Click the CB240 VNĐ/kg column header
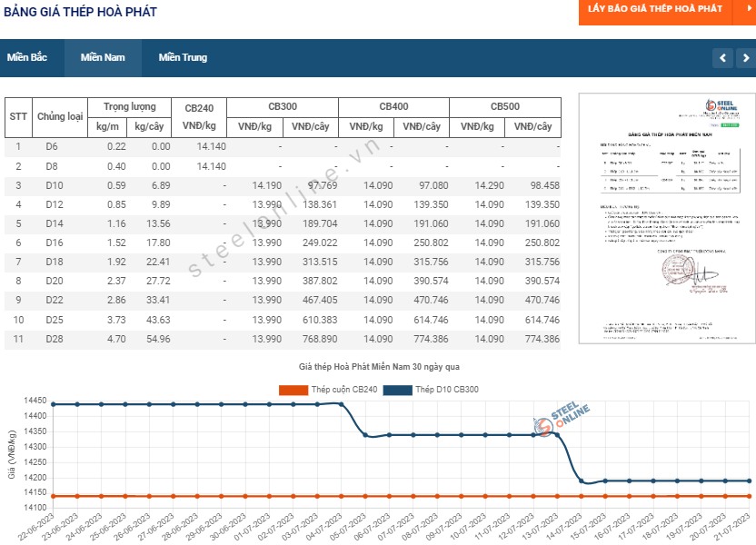The image size is (756, 545). (199, 117)
